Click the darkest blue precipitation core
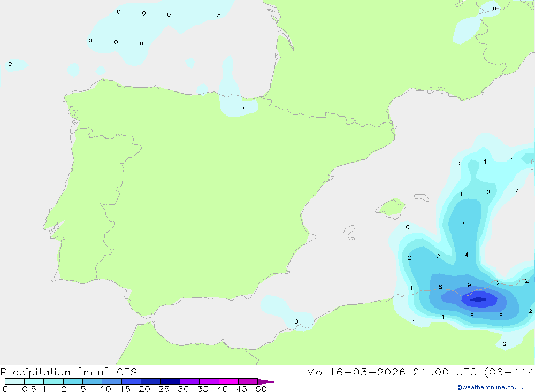535x392 pixels. [479, 299]
